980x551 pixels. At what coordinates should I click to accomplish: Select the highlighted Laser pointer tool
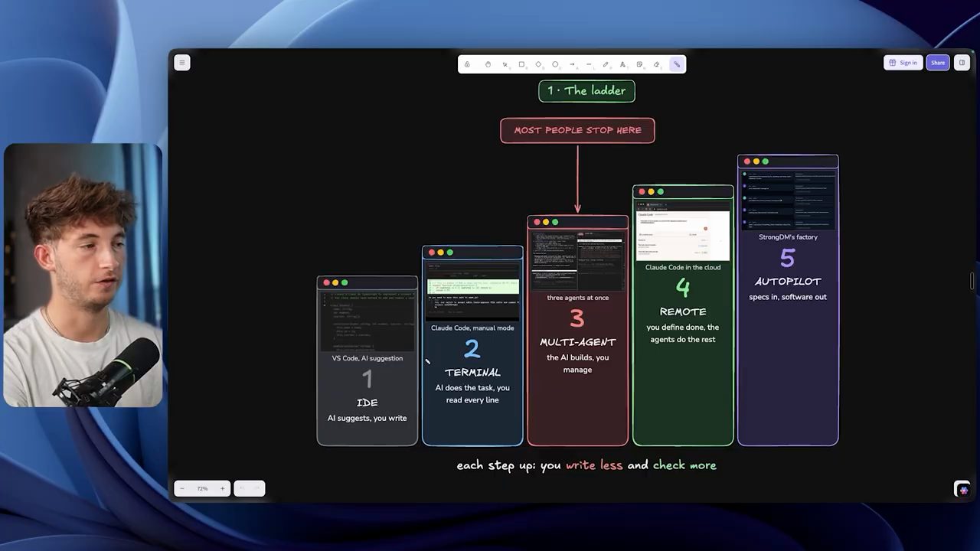point(677,64)
